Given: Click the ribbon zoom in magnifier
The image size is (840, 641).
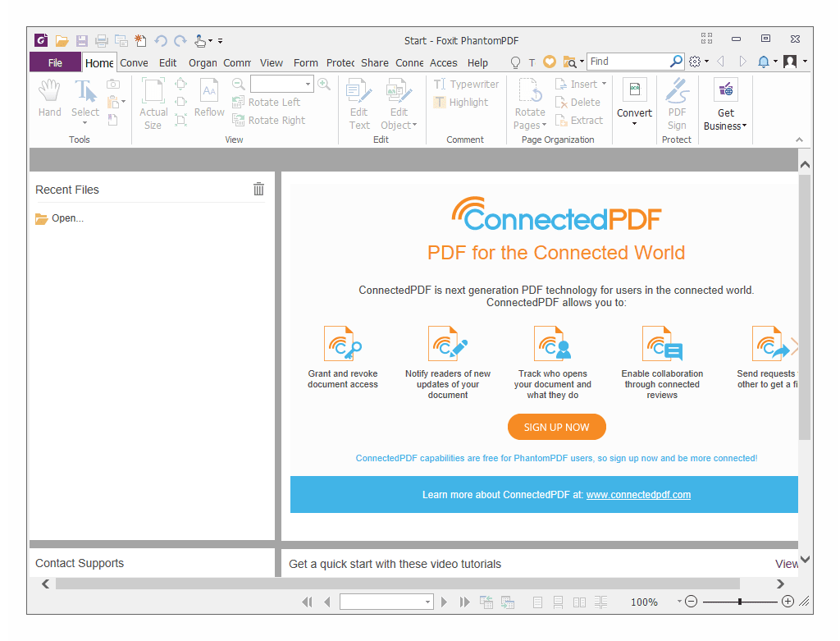Looking at the screenshot, I should point(324,85).
